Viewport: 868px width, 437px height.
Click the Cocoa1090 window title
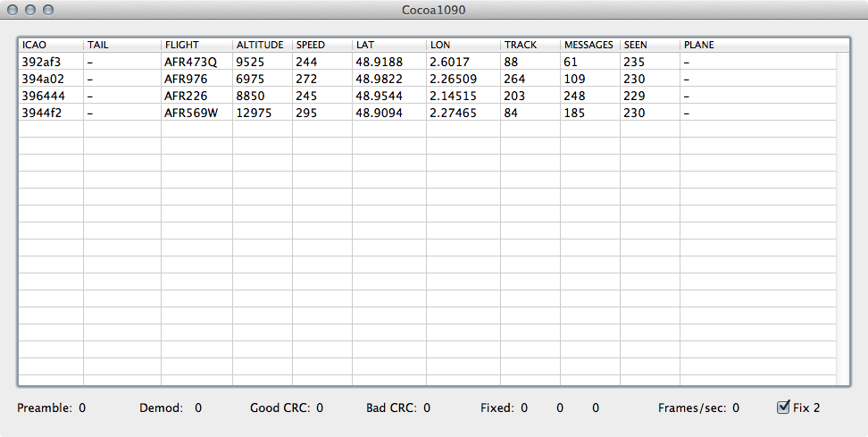tap(434, 10)
